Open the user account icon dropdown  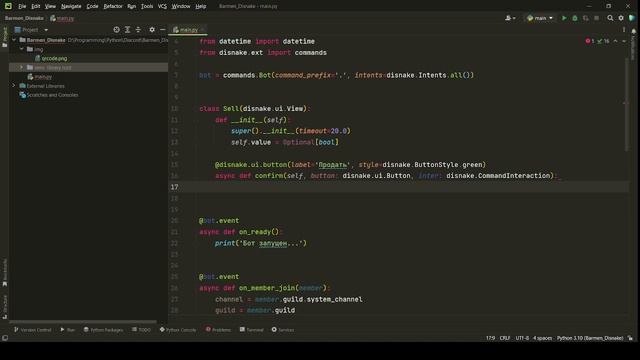coord(510,18)
